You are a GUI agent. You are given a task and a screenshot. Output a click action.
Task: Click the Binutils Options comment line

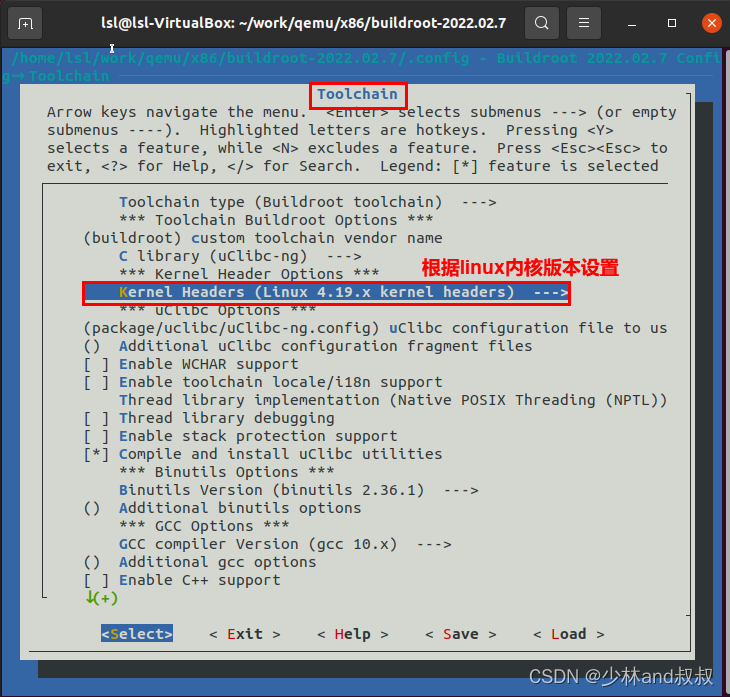coord(227,472)
